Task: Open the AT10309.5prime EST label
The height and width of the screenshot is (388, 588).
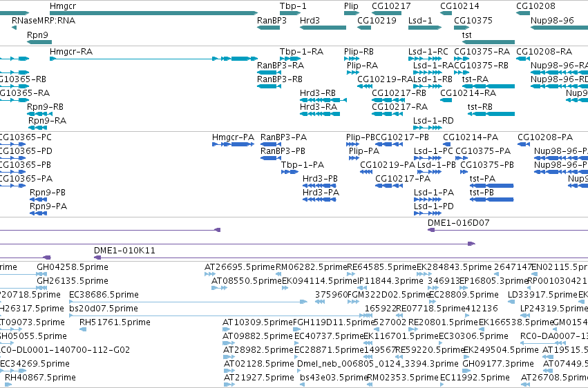Action: [x=258, y=323]
